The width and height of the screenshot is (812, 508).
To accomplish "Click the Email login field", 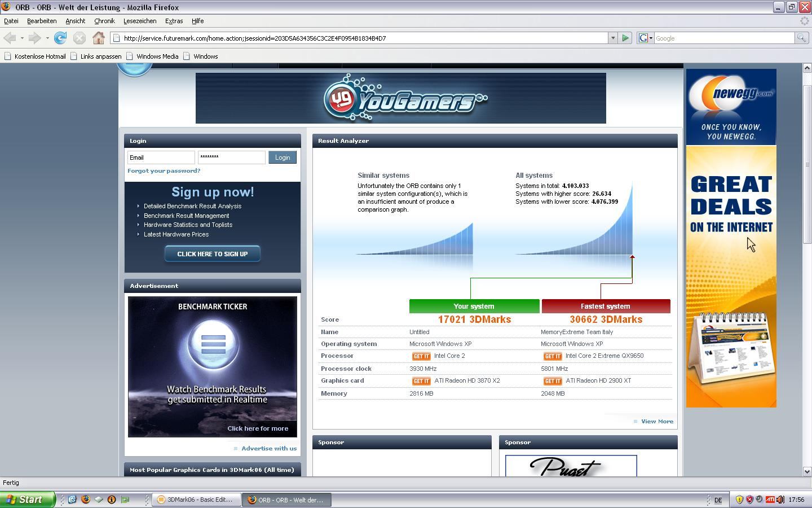I will click(x=161, y=157).
